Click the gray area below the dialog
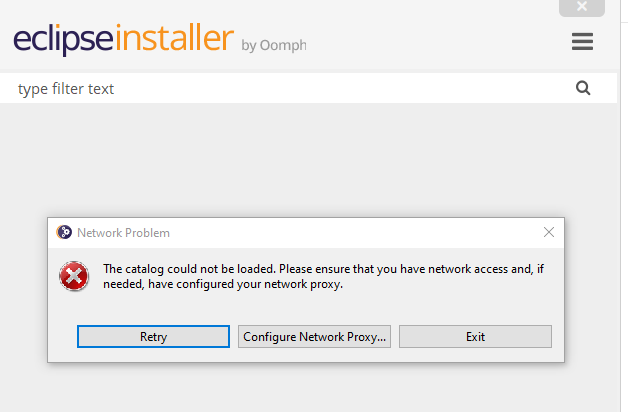The image size is (628, 412). pos(308,388)
